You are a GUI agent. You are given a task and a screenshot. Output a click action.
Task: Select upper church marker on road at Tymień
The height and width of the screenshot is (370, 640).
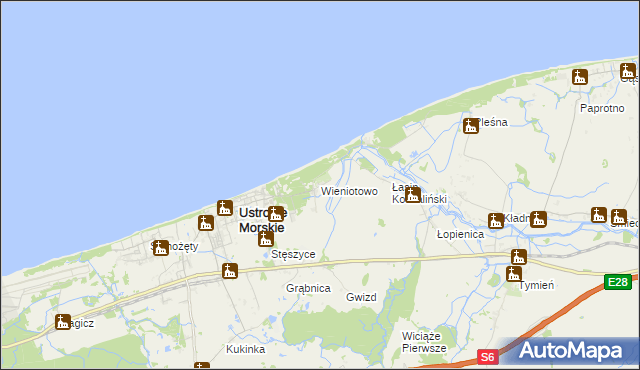[x=519, y=257]
